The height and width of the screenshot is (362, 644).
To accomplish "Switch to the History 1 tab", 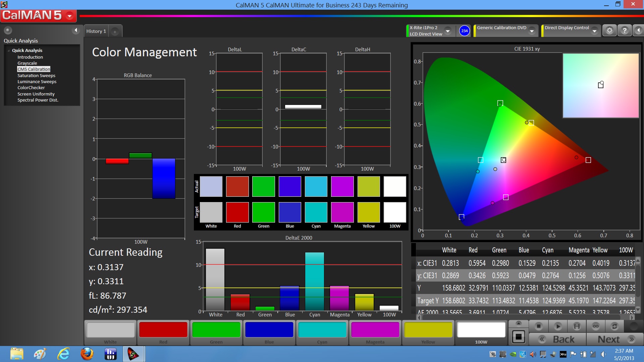I will tap(96, 31).
